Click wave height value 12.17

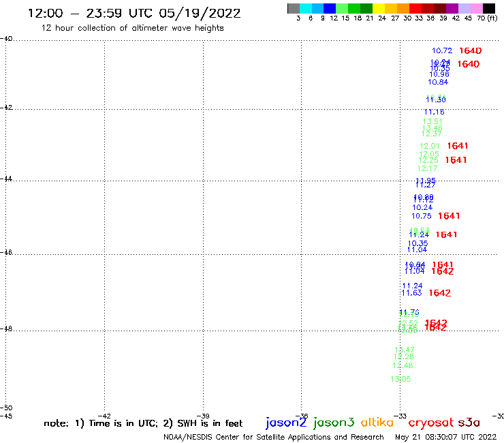tap(427, 168)
